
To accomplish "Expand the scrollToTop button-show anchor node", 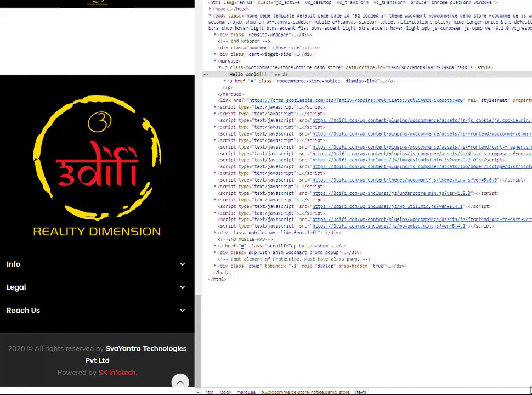I will 215,246.
